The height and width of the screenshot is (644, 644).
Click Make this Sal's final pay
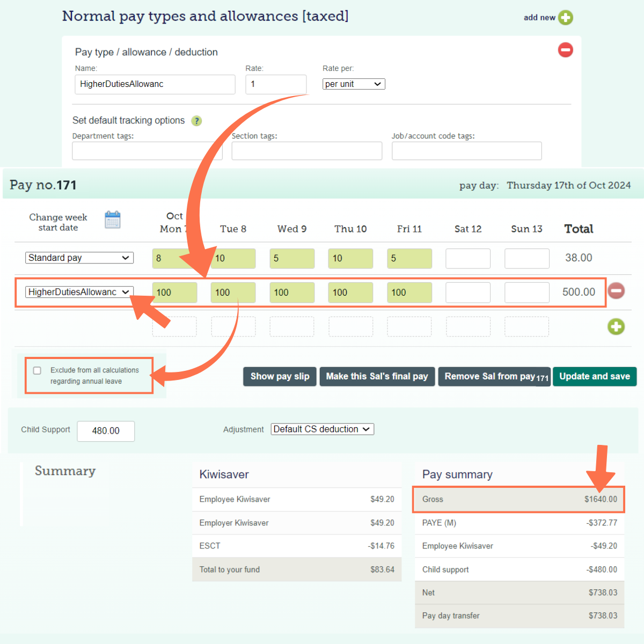[x=377, y=376]
